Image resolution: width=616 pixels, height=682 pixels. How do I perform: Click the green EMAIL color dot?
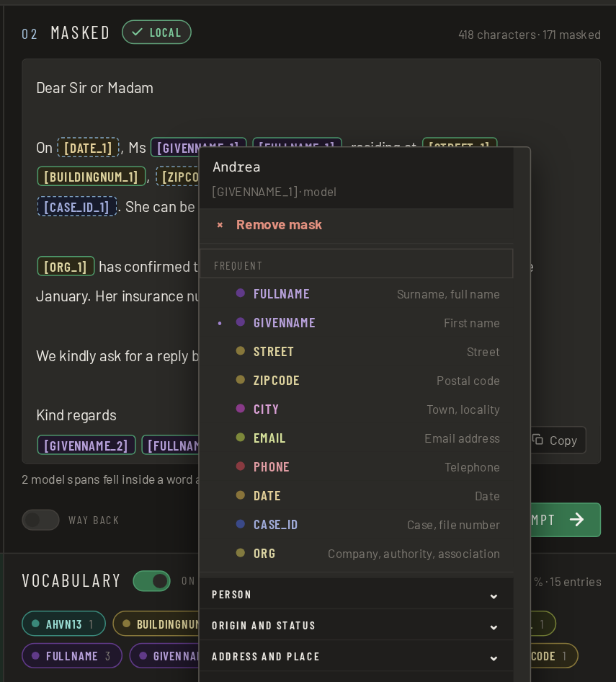click(x=241, y=437)
